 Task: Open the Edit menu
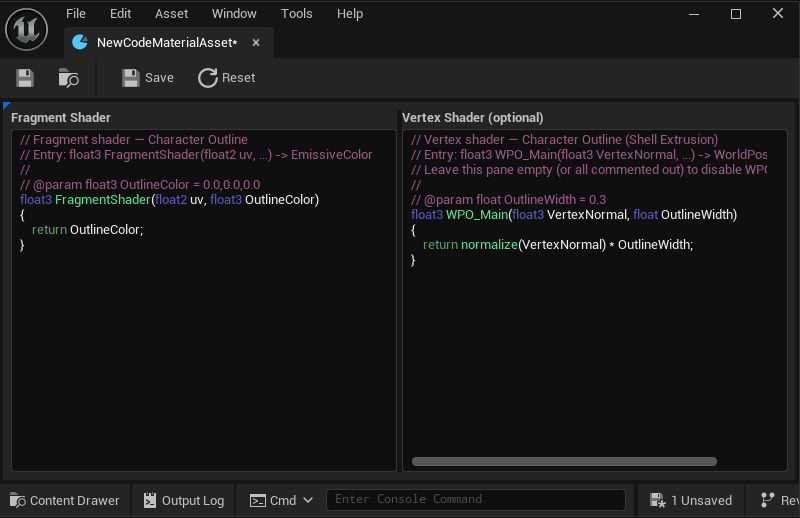(x=120, y=14)
